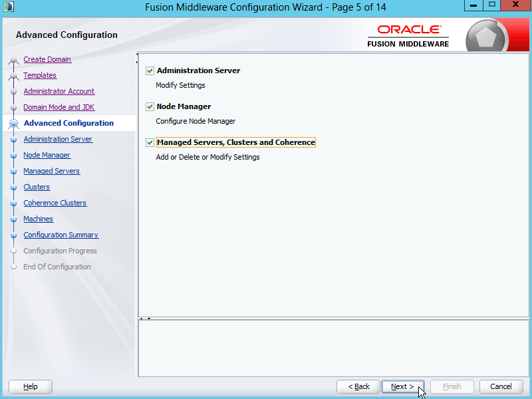532x399 pixels.
Task: Click the Machines step bullet icon
Action: coord(13,219)
